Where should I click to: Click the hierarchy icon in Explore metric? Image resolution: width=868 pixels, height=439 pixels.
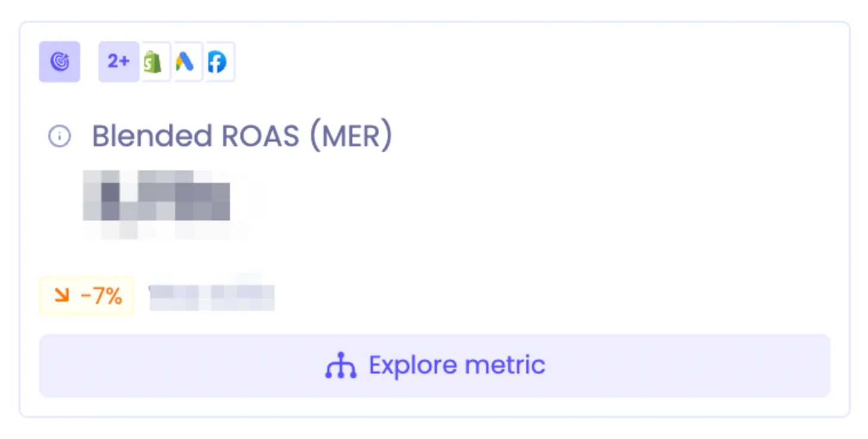340,365
